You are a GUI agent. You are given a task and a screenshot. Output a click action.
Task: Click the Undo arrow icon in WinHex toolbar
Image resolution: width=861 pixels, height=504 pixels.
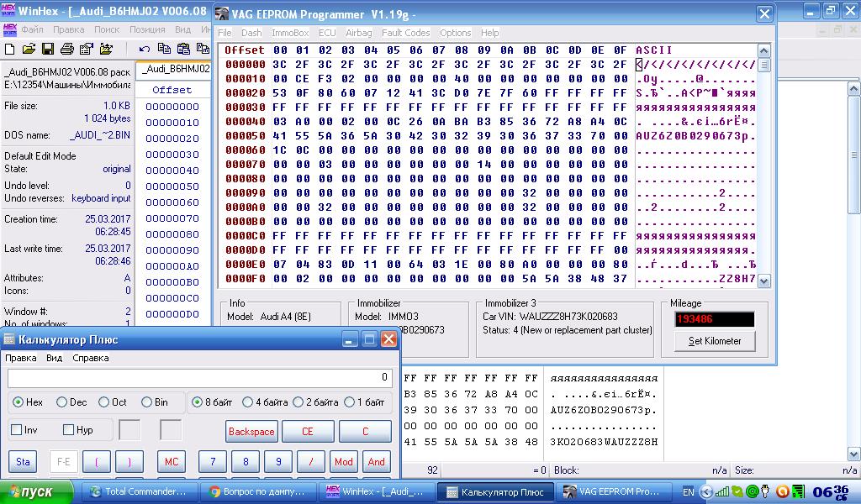click(145, 50)
